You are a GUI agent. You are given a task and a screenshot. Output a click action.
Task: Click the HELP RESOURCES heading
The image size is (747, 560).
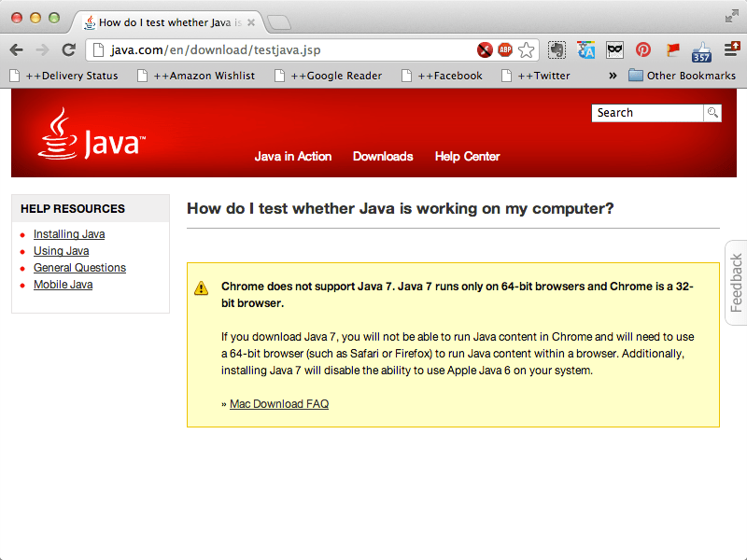tap(73, 208)
